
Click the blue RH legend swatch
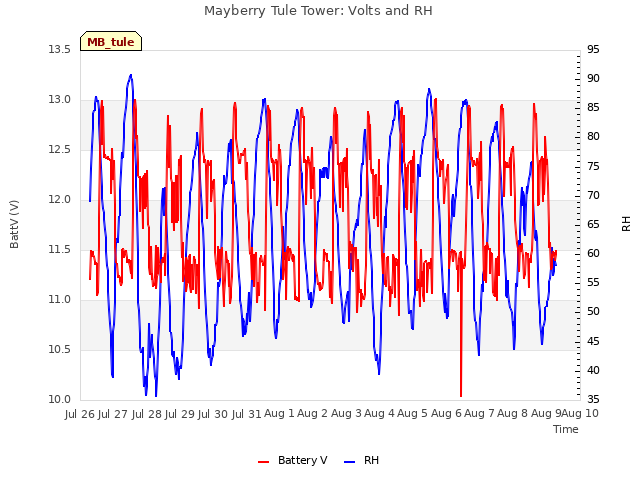tap(350, 462)
